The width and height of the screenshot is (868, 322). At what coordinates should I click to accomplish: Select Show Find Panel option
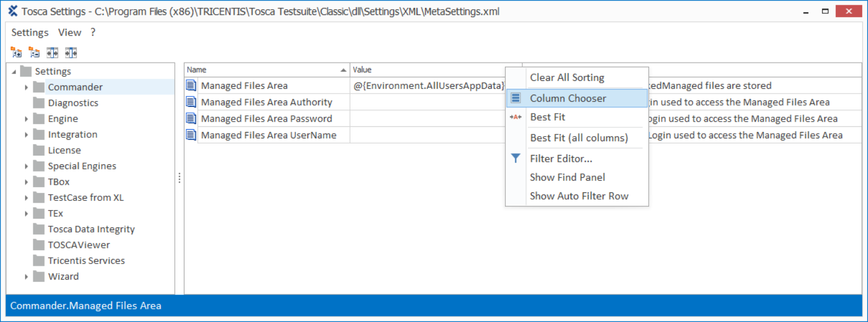(567, 177)
